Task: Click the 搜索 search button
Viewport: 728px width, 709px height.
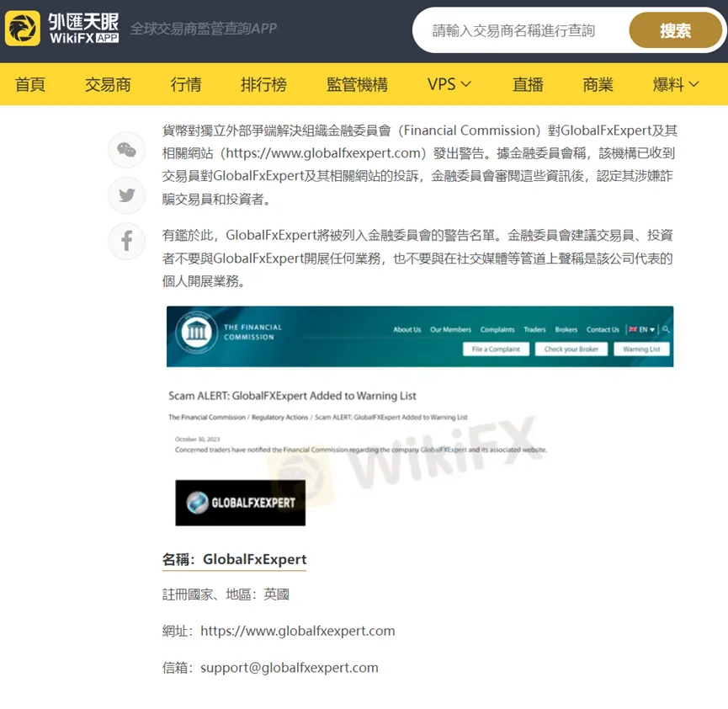Action: pyautogui.click(x=675, y=30)
